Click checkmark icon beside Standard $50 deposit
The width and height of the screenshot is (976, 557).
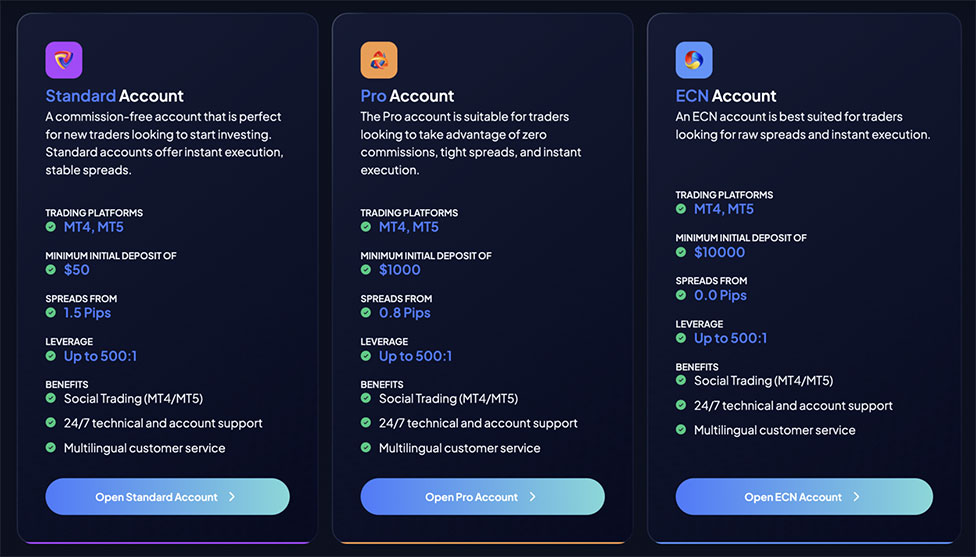pos(51,270)
